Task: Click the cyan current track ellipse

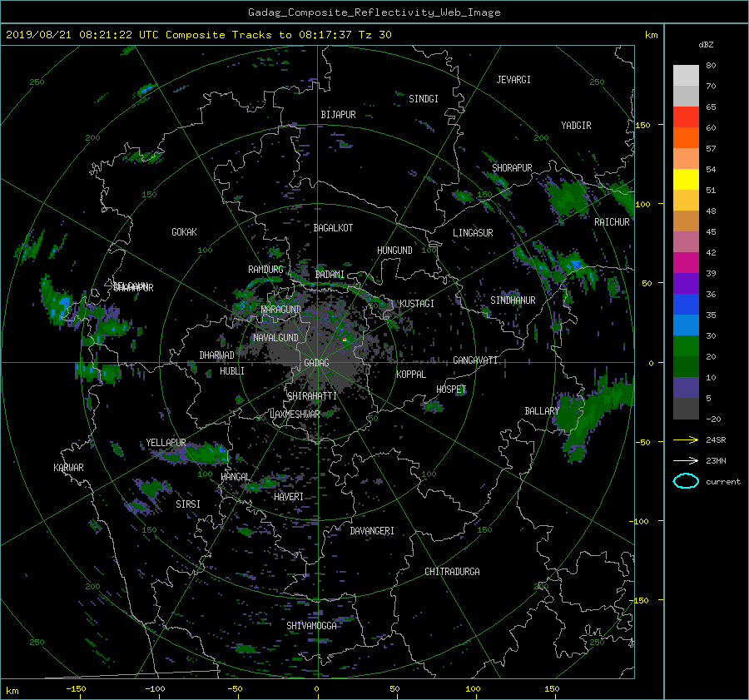Action: pyautogui.click(x=686, y=481)
